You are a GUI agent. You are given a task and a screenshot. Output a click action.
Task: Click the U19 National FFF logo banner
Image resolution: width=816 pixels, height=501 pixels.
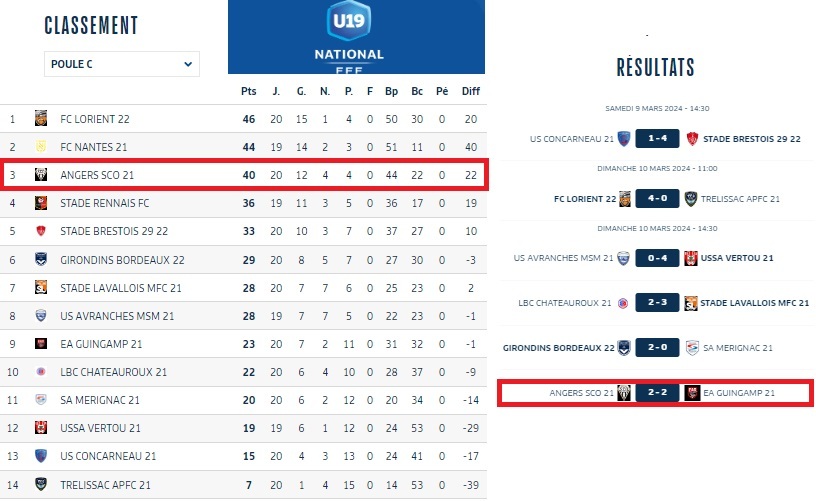356,37
